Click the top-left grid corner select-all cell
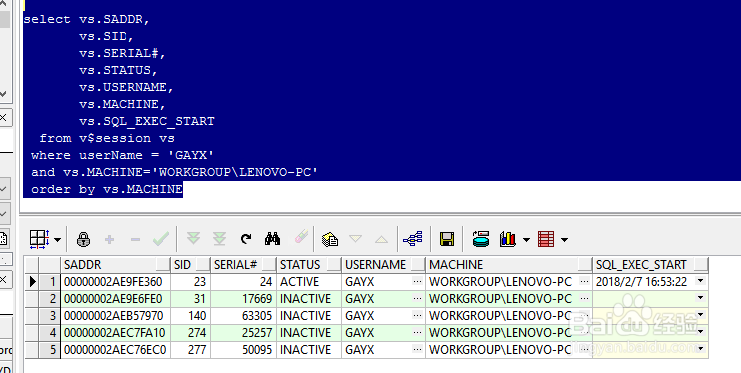Image resolution: width=741 pixels, height=373 pixels. pyautogui.click(x=32, y=265)
